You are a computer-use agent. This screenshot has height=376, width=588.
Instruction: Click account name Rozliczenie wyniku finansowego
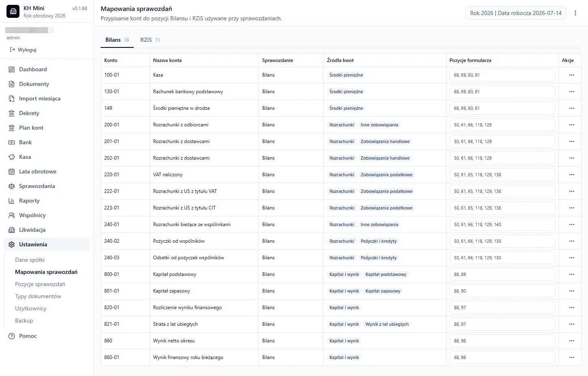187,308
